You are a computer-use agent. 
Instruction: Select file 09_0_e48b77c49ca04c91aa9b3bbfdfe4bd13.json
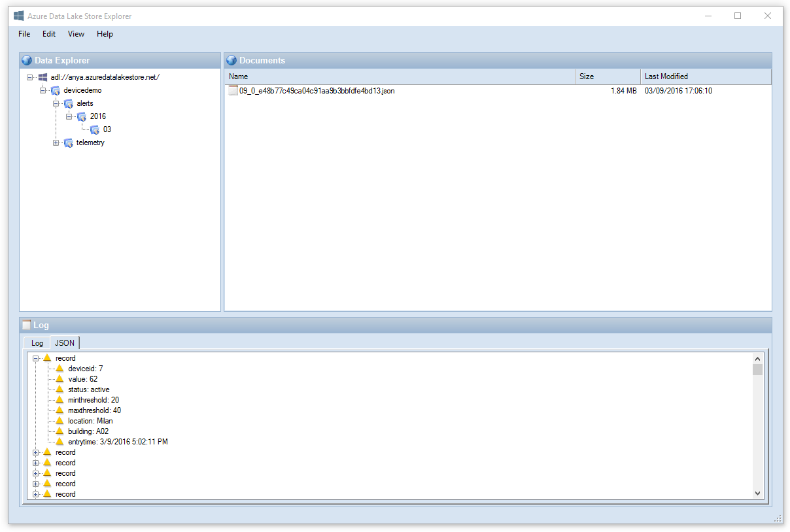(x=317, y=91)
